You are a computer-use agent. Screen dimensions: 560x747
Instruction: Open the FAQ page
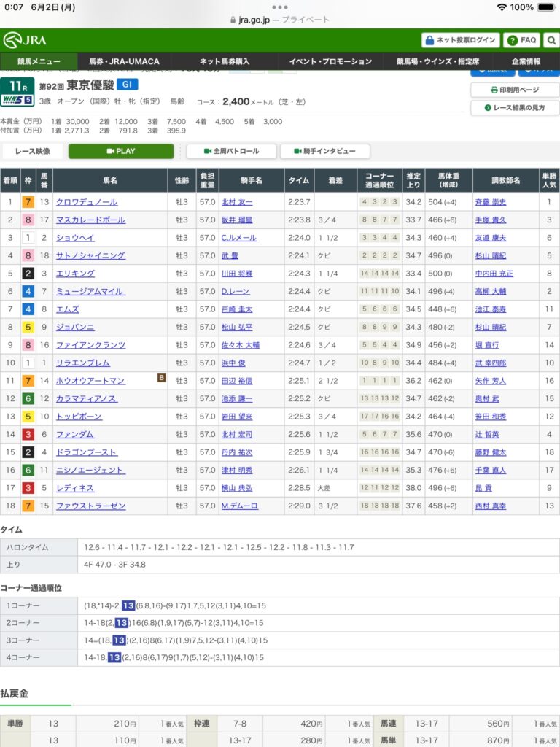521,40
